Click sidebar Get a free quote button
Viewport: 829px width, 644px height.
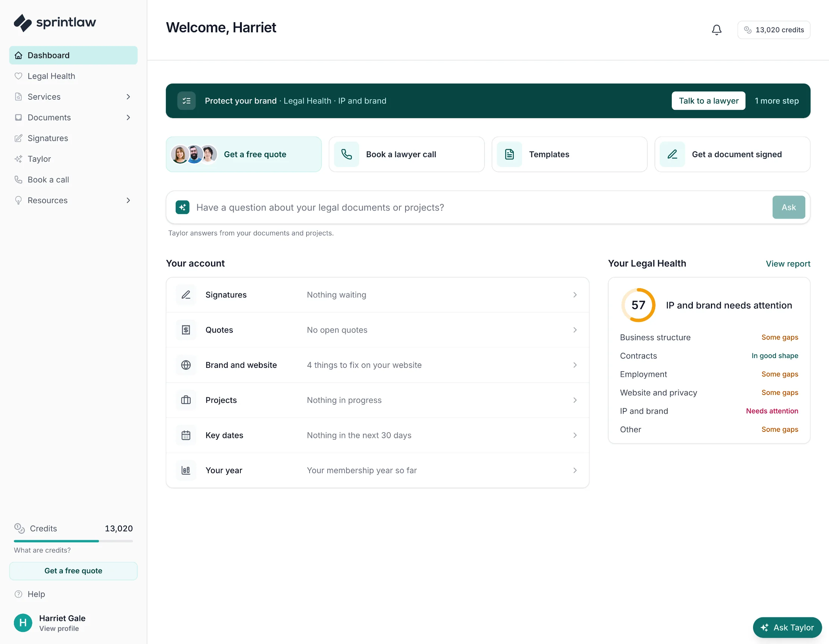coord(73,571)
